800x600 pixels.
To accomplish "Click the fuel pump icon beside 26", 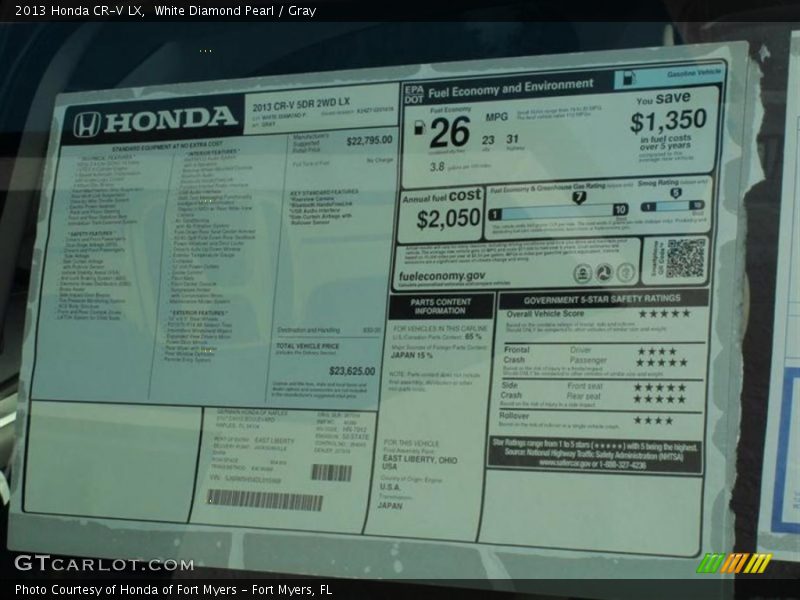I will [419, 128].
